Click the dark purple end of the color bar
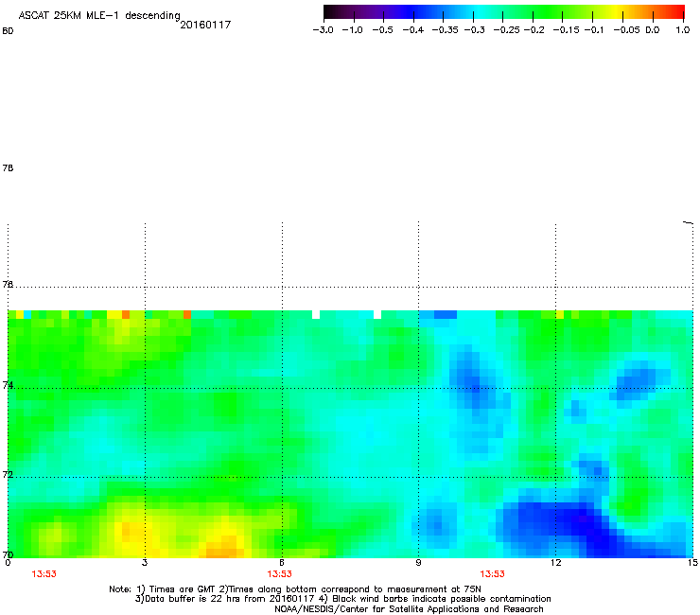The height and width of the screenshot is (615, 700). tap(333, 12)
